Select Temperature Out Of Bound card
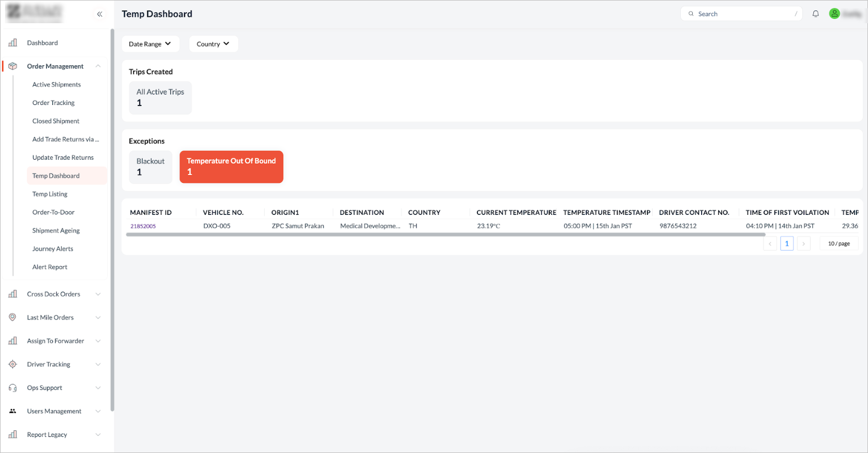The width and height of the screenshot is (868, 453). pos(232,167)
